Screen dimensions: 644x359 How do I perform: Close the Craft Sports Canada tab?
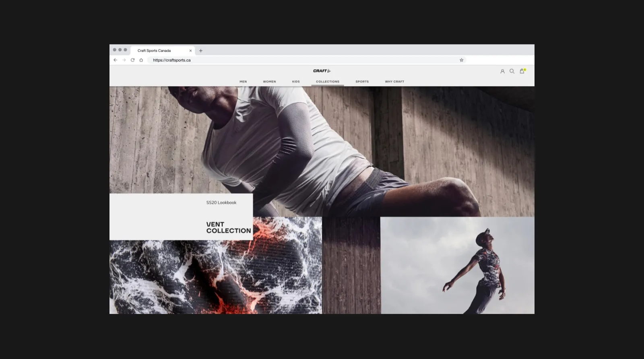pyautogui.click(x=190, y=51)
